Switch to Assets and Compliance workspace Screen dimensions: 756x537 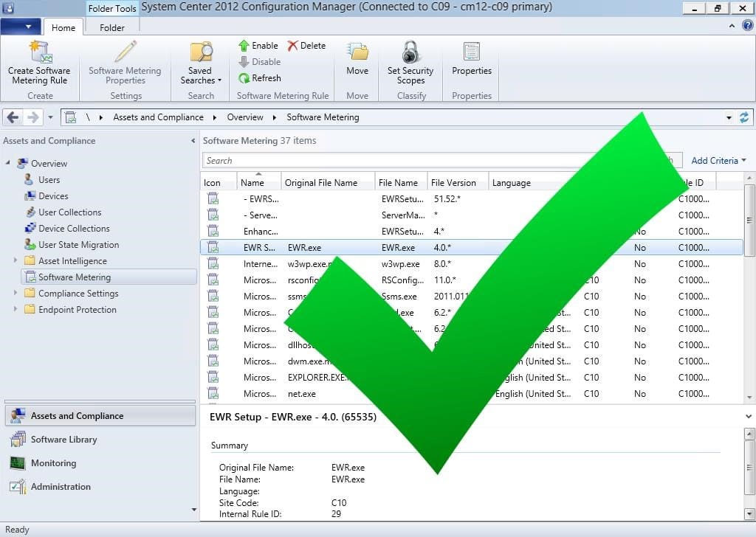coord(100,415)
